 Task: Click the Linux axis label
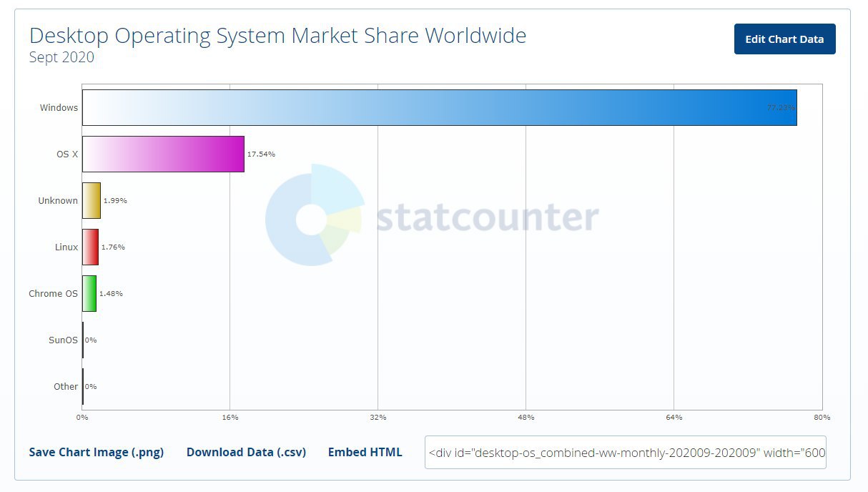(66, 247)
